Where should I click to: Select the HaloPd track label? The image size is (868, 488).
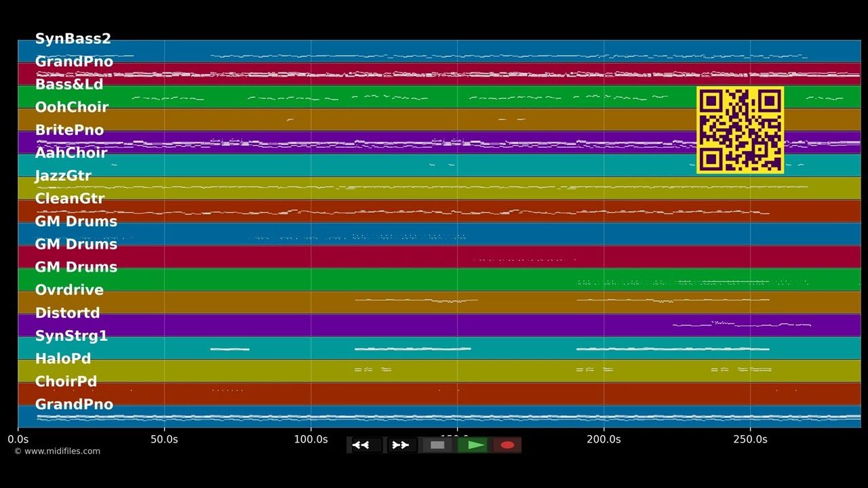(x=63, y=359)
